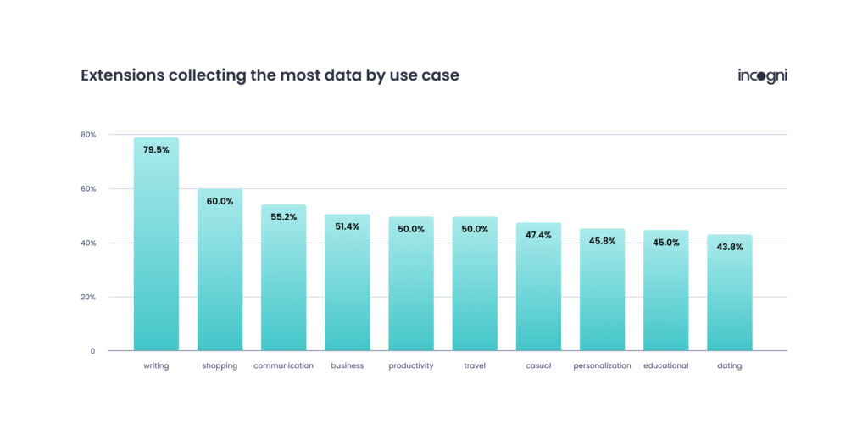The width and height of the screenshot is (868, 435).
Task: Select the shopping bar showing 60.0%
Action: pos(220,271)
